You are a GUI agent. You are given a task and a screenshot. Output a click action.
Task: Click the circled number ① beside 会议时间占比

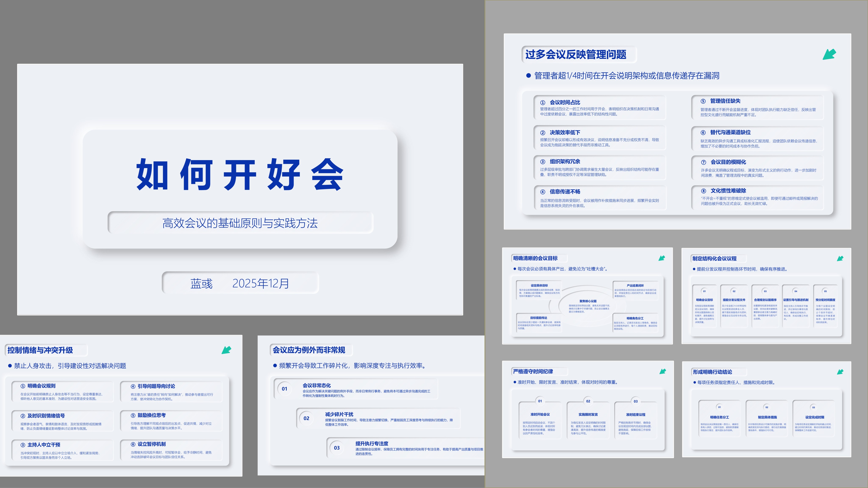tap(542, 103)
